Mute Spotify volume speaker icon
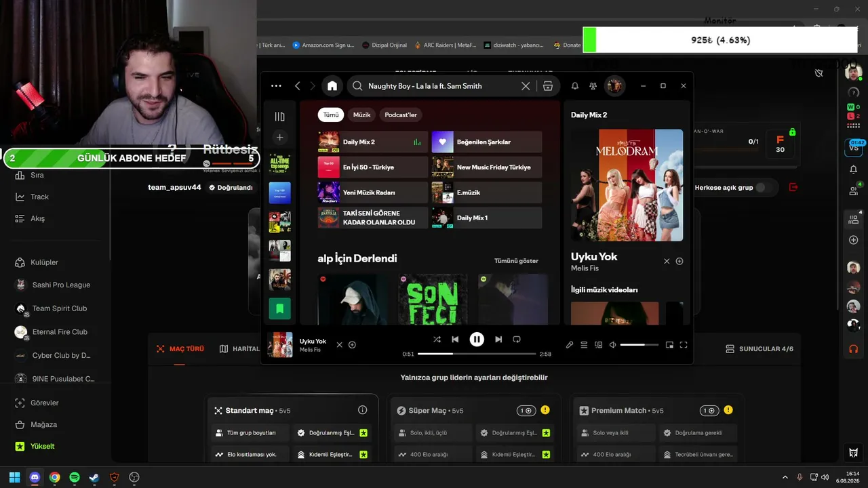This screenshot has height=488, width=868. pos(612,345)
